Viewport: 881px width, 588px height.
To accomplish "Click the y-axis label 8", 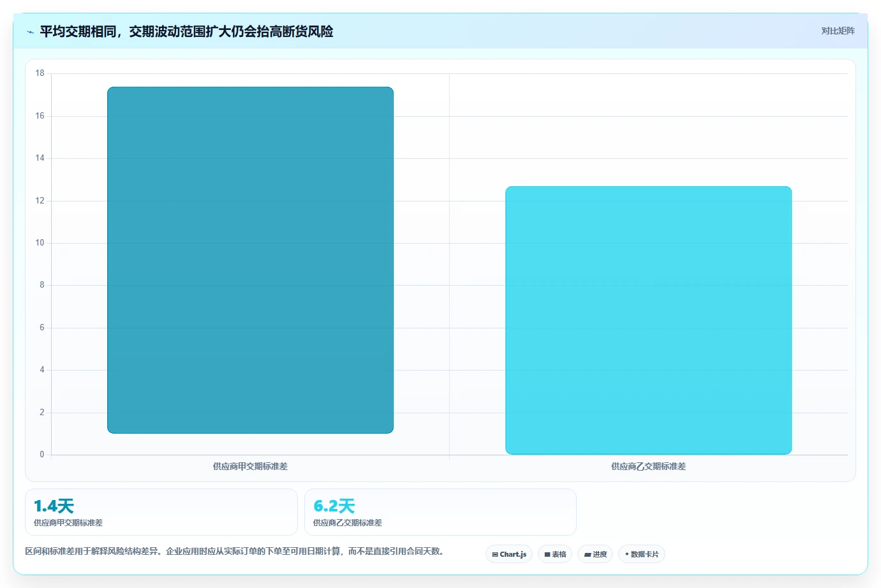I will coord(42,285).
